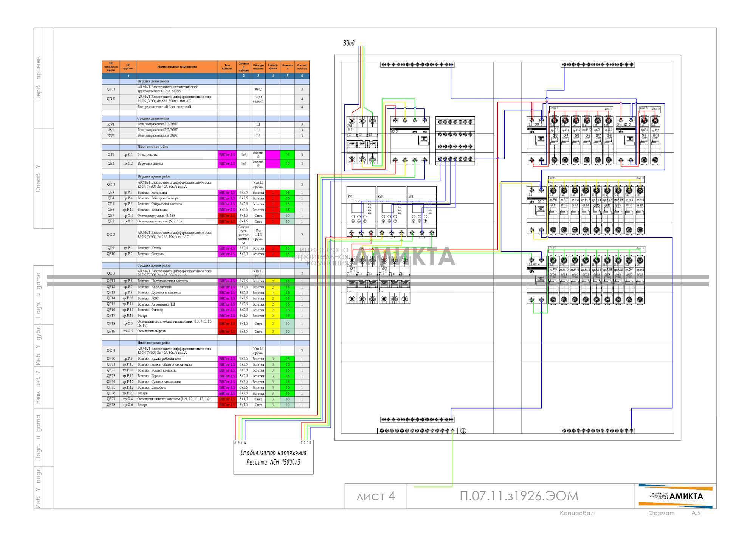Click the Ввод input cable label
The height and width of the screenshot is (534, 756).
click(349, 43)
